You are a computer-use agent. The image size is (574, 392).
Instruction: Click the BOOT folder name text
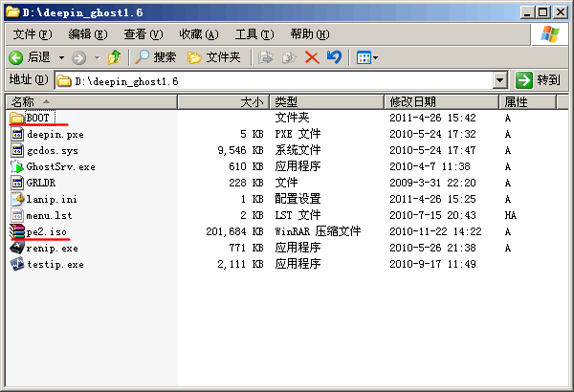tap(37, 118)
